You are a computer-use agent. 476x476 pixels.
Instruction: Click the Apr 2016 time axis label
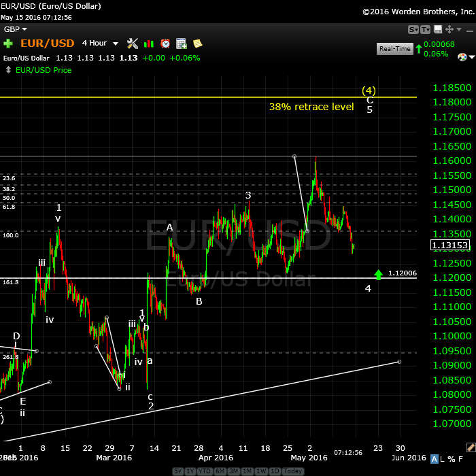[216, 458]
